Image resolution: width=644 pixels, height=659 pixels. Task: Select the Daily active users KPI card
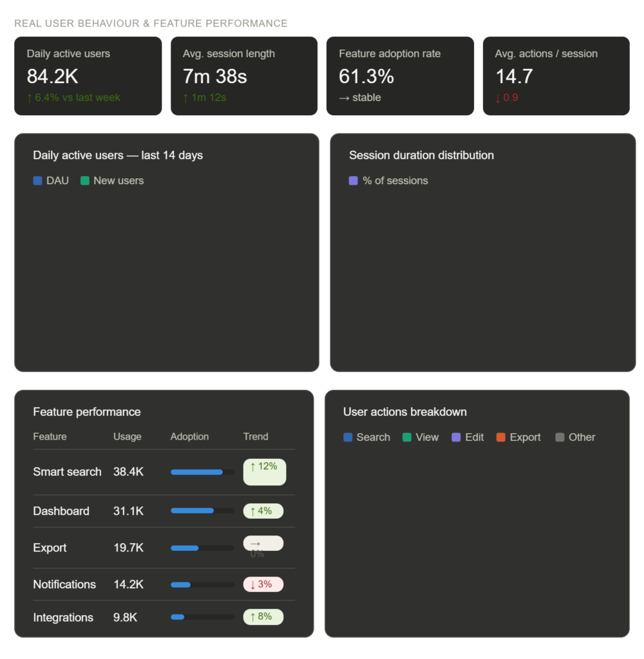[x=88, y=75]
